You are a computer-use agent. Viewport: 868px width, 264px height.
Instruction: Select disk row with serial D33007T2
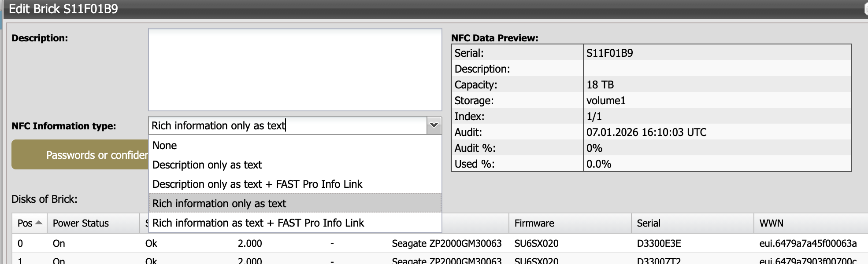[x=659, y=260]
